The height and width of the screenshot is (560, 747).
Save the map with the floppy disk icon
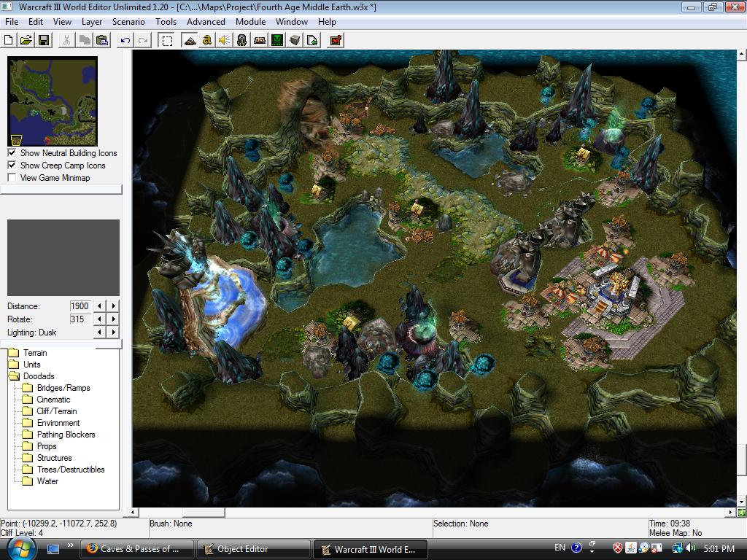point(44,41)
